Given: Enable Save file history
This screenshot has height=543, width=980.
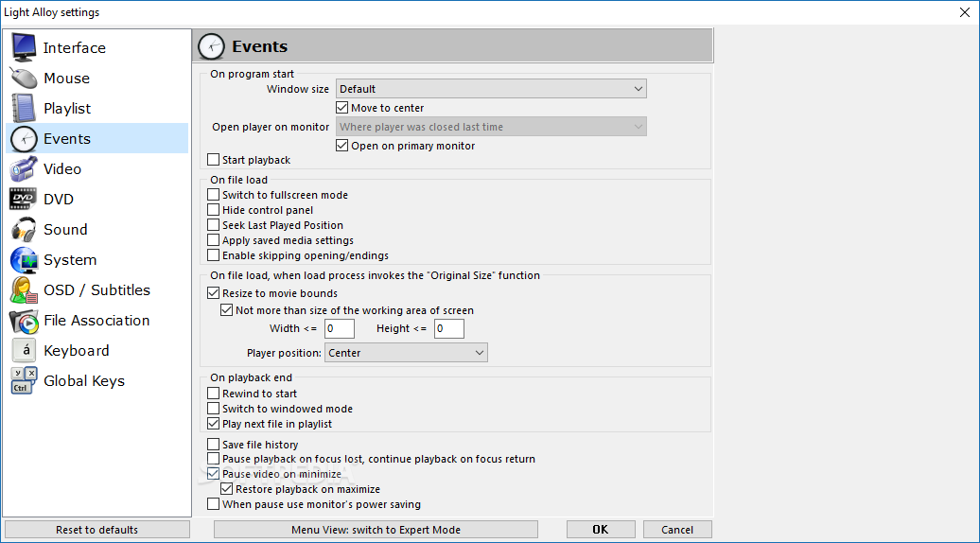Looking at the screenshot, I should click(x=213, y=445).
